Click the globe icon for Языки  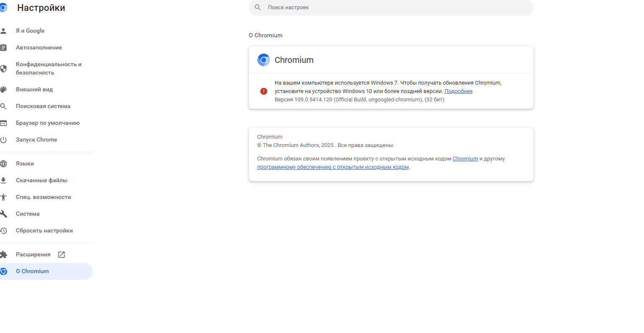coord(3,163)
